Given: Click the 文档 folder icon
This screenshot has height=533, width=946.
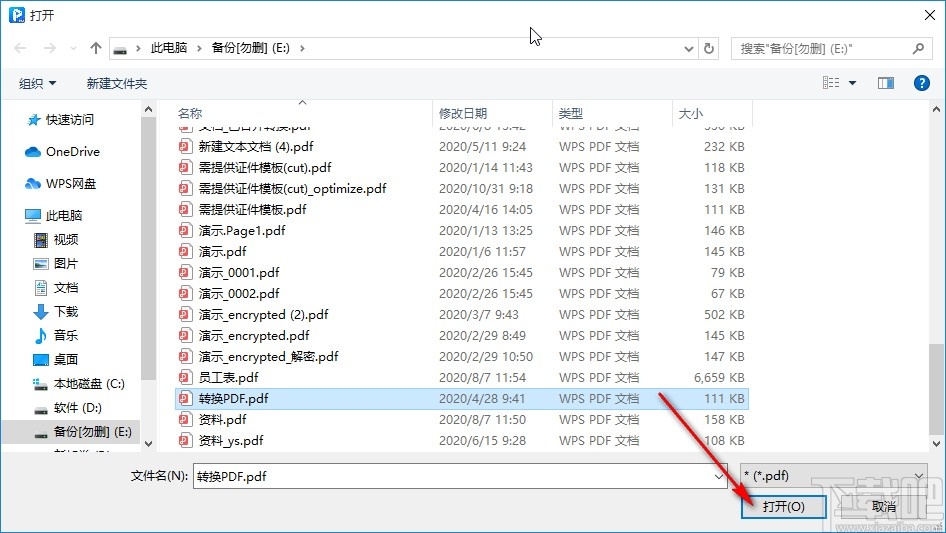Looking at the screenshot, I should click(x=40, y=288).
